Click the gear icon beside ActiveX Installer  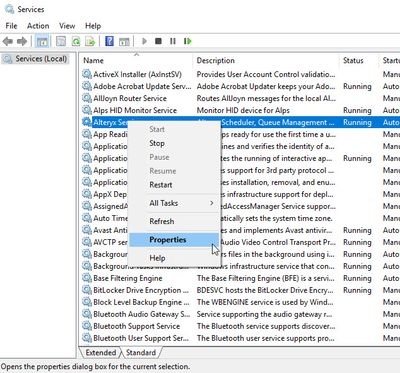tap(87, 74)
